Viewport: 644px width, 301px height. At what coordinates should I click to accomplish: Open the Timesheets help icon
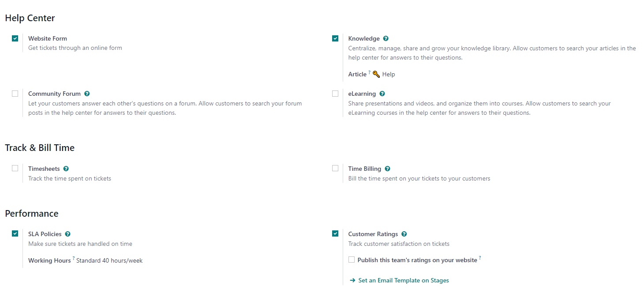coord(66,169)
